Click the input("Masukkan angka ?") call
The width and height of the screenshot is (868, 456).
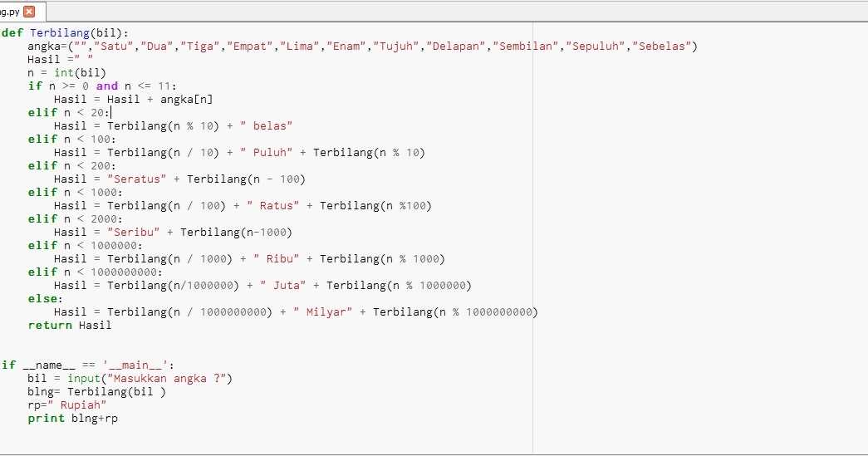tap(150, 378)
